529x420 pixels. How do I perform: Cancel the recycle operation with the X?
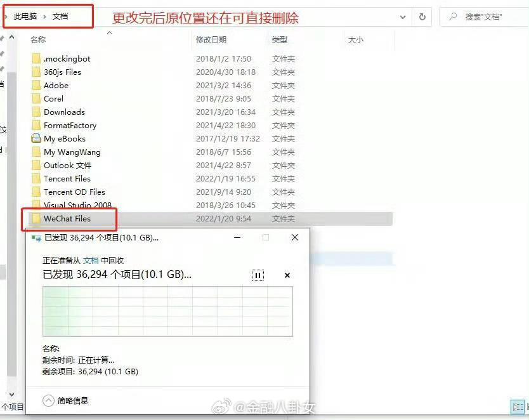(287, 275)
